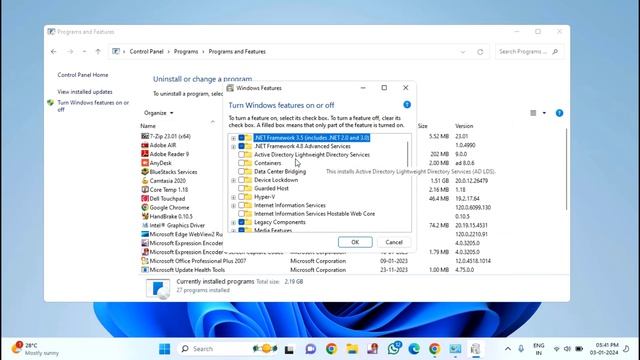The image size is (640, 360).
Task: Uncheck the Legacy Components checkbox
Action: click(241, 222)
